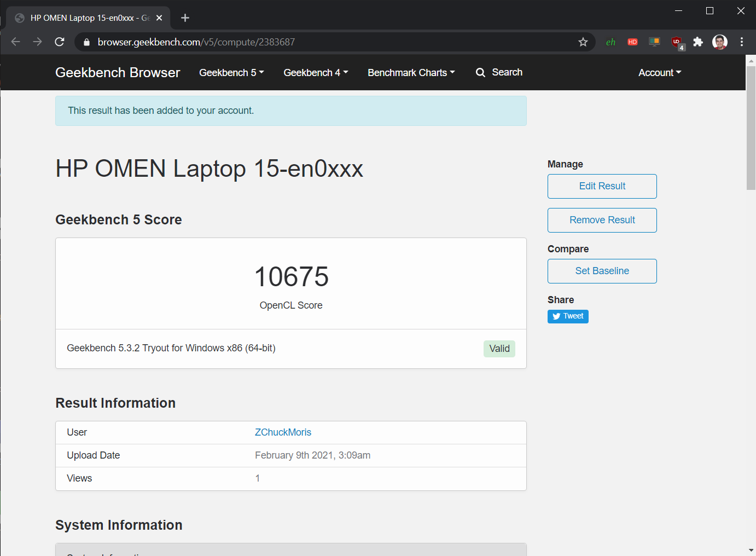
Task: Click the browser forward arrow
Action: [37, 42]
